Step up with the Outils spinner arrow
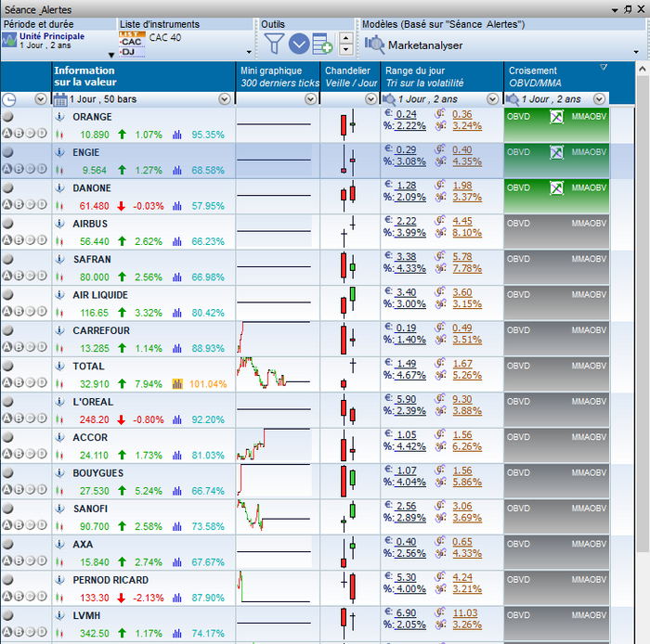The image size is (650, 644). 345,38
